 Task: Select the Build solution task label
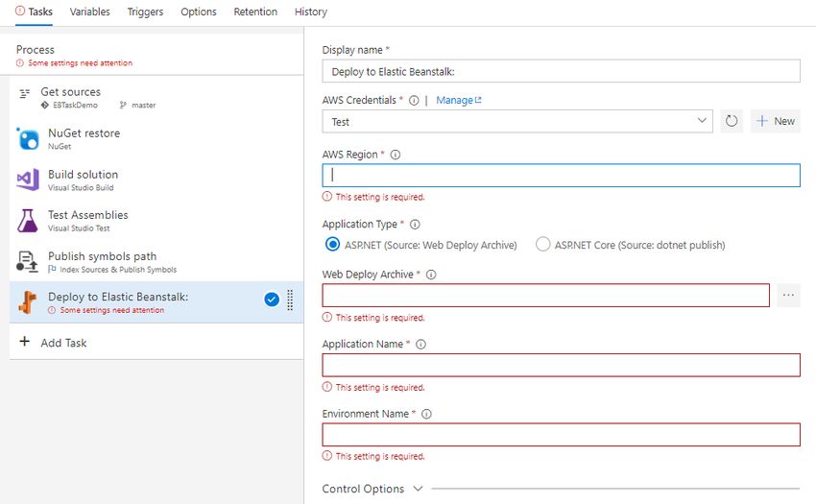[83, 175]
